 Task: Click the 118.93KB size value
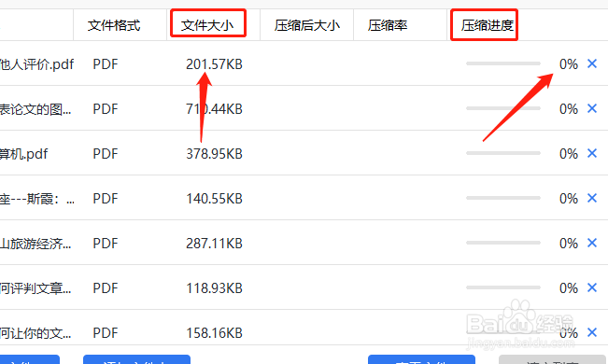click(x=214, y=288)
